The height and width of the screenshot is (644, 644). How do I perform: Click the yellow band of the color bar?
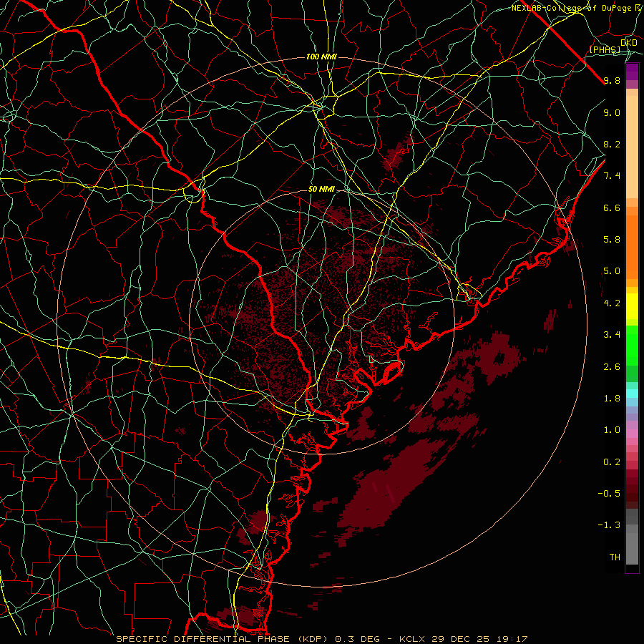(632, 306)
